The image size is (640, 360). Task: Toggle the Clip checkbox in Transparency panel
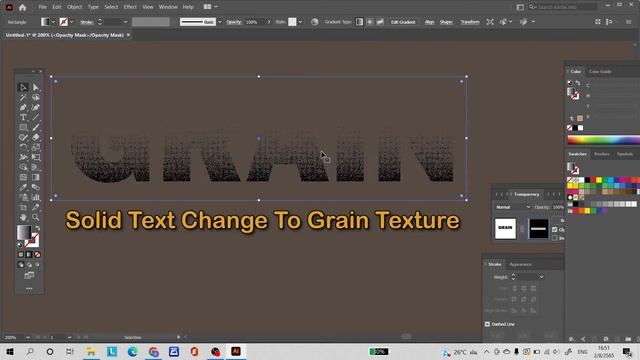click(555, 230)
